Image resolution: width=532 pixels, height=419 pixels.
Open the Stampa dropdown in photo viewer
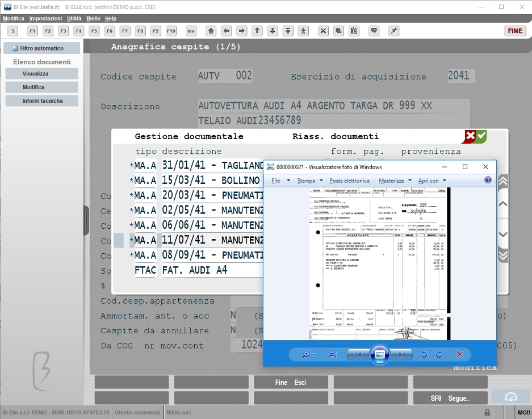click(x=310, y=181)
